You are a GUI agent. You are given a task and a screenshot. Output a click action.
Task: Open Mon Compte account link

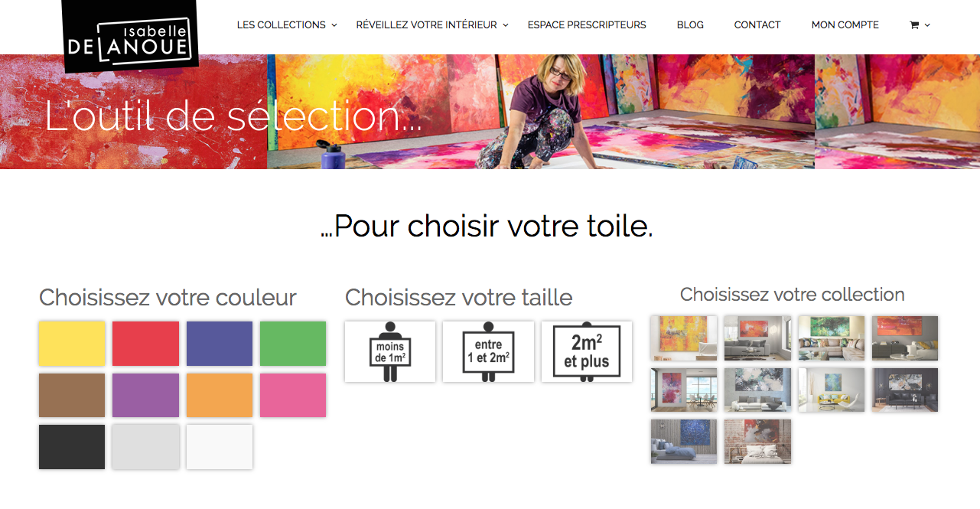coord(845,25)
